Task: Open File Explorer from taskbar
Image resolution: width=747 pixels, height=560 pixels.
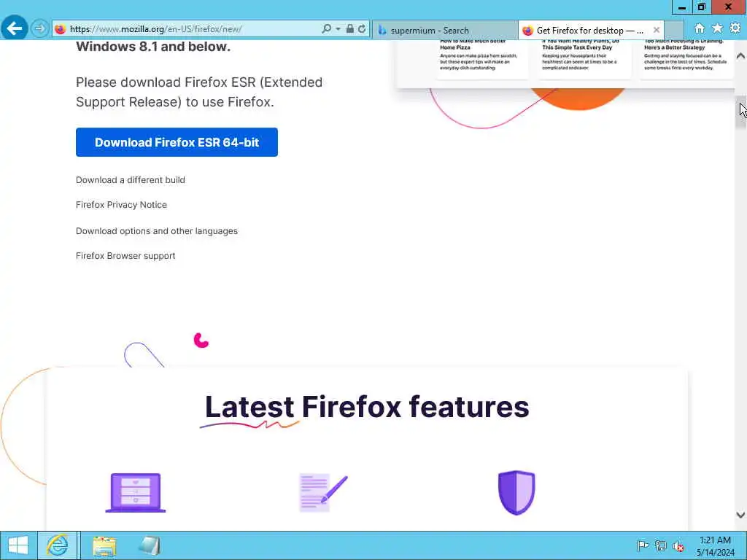Action: 104,545
